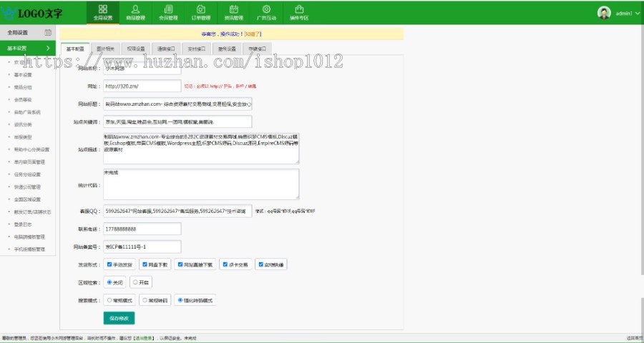Open 资讯分类 in the sidebar

tap(23, 124)
